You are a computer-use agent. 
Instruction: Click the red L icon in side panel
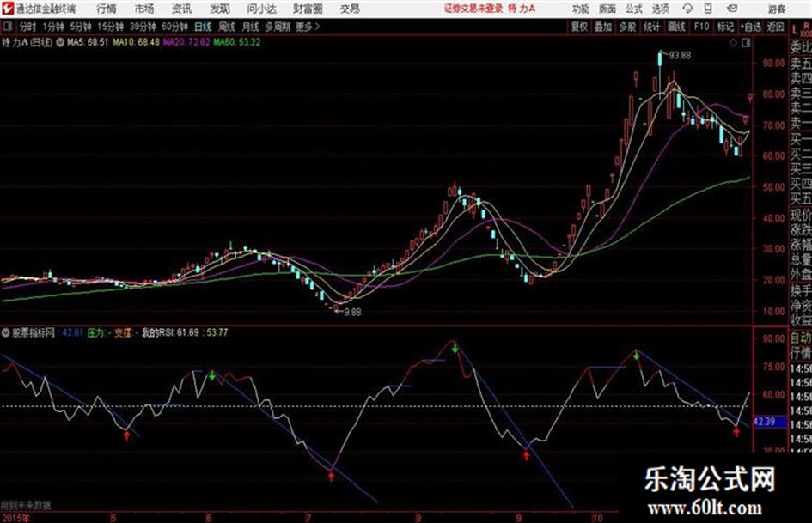[x=795, y=30]
